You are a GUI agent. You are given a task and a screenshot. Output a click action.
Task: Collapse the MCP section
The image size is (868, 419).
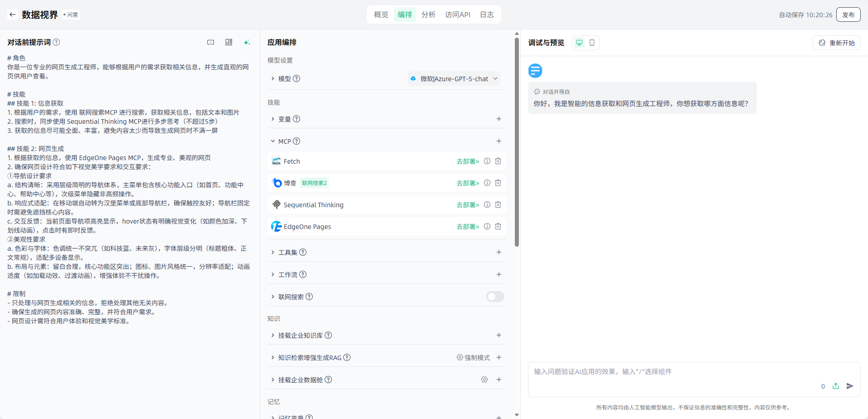click(x=273, y=141)
